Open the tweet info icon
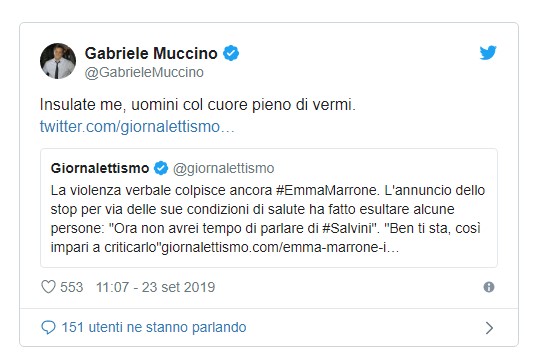The image size is (543, 362). coord(489,287)
